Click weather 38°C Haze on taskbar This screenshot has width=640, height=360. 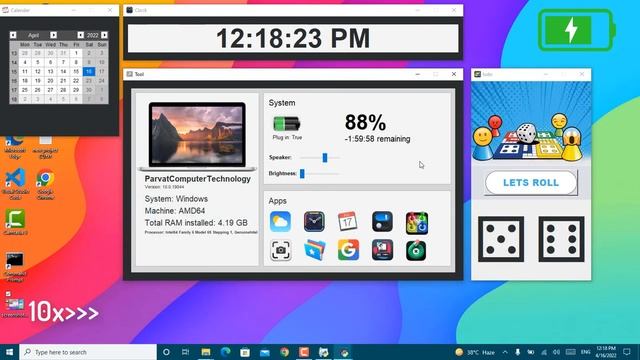[475, 352]
